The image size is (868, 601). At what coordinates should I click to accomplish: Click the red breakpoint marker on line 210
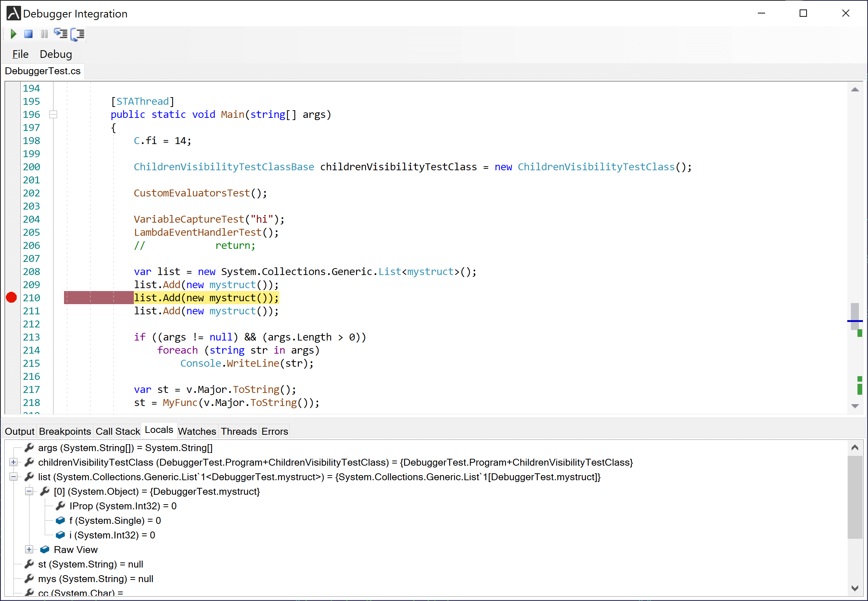click(11, 298)
